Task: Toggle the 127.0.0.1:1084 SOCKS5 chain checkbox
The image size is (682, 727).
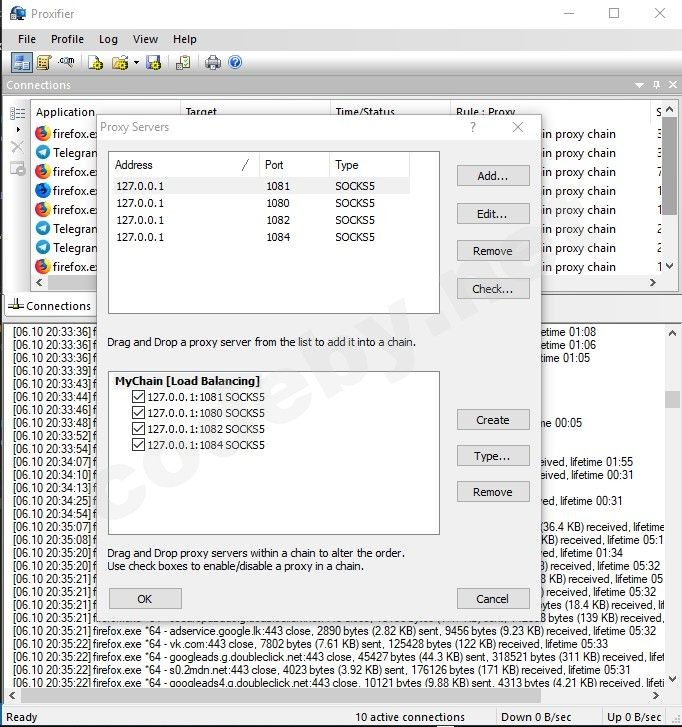Action: pyautogui.click(x=138, y=445)
